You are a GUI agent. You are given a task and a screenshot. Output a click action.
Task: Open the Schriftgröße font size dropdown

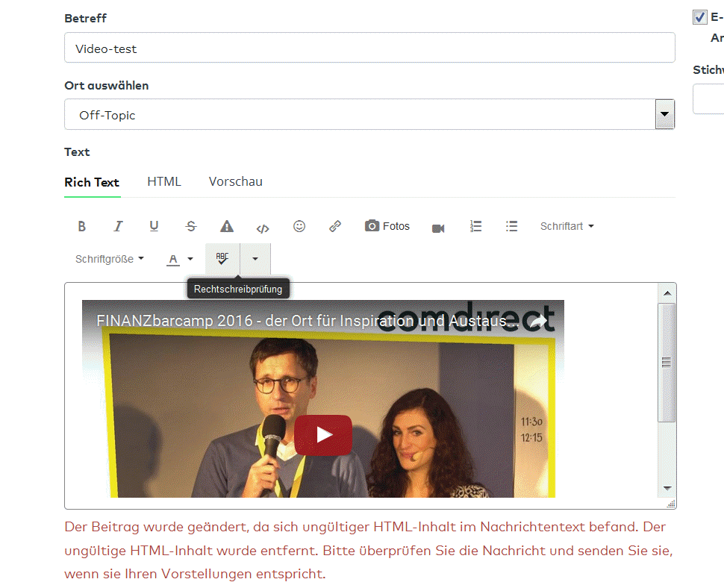[x=110, y=259]
